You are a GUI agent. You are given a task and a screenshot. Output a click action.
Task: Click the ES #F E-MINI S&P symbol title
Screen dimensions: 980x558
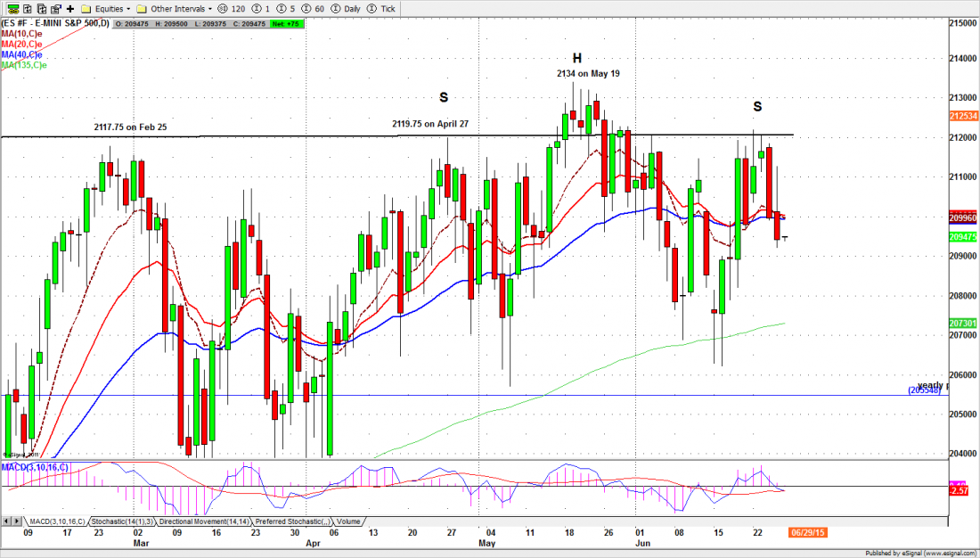click(x=55, y=21)
